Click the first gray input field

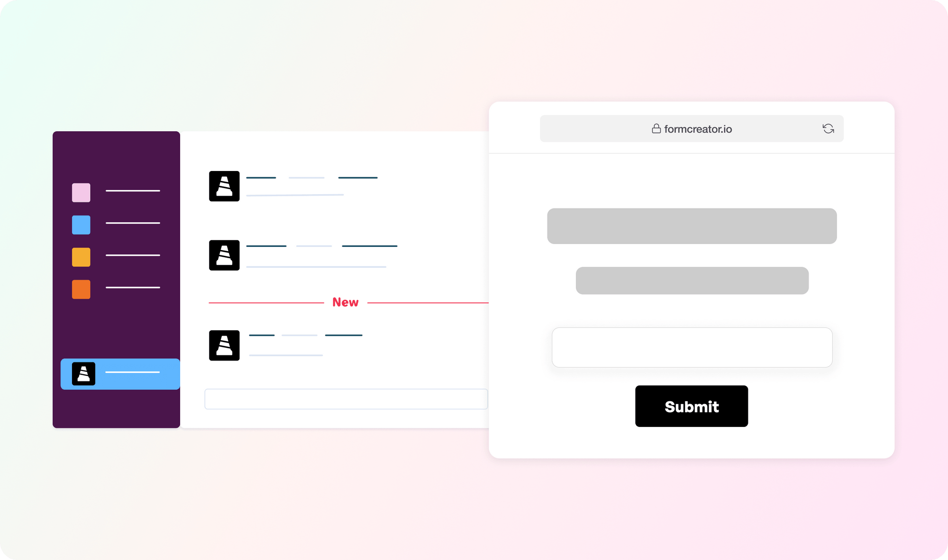point(692,226)
